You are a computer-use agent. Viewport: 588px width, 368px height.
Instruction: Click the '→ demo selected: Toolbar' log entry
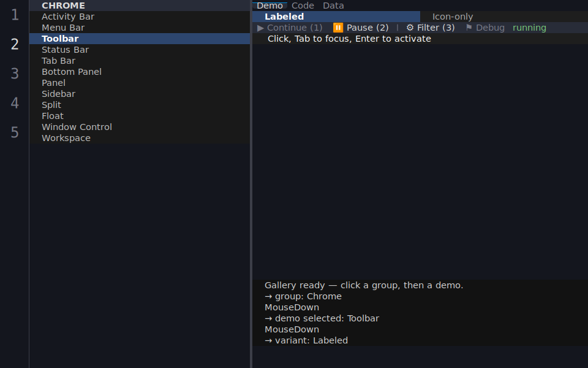coord(322,318)
